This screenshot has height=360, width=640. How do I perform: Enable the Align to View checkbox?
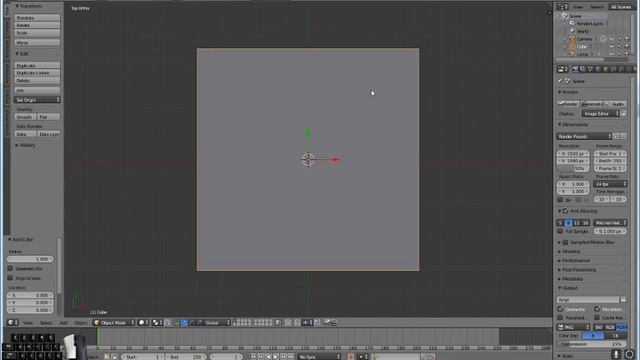pos(10,278)
